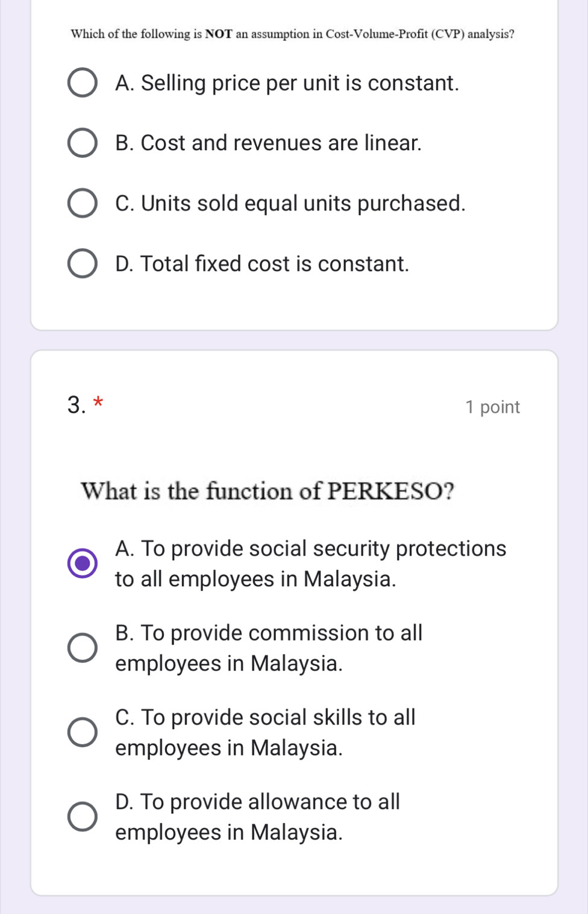Select radio 'Units sold equal units purchased'
Viewport: 588px width, 914px height.
coord(82,204)
